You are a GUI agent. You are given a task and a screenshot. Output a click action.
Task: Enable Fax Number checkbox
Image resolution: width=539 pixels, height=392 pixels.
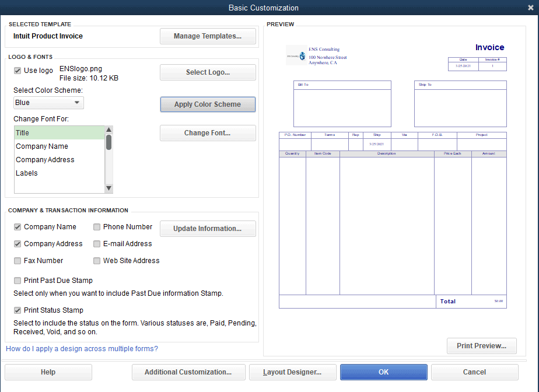(17, 261)
